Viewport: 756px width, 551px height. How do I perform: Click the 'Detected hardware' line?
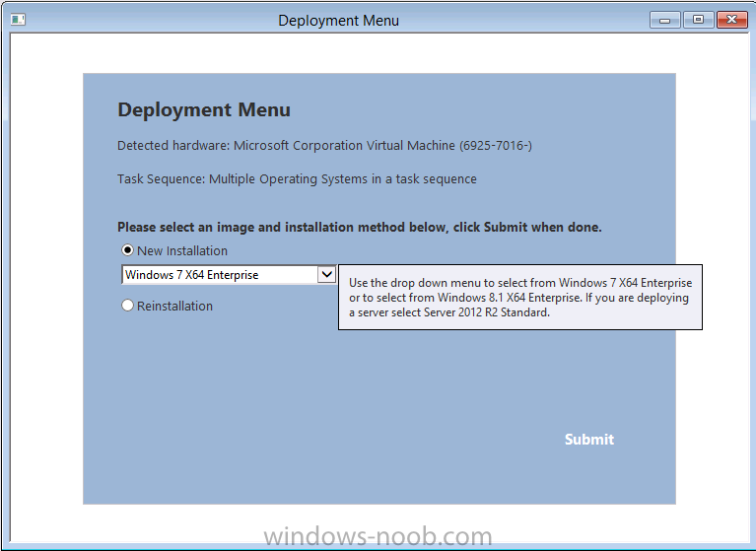pyautogui.click(x=324, y=145)
